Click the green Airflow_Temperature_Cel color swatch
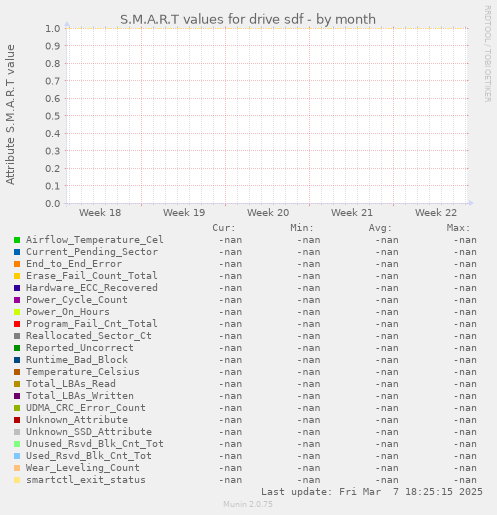The width and height of the screenshot is (497, 515). click(x=17, y=240)
